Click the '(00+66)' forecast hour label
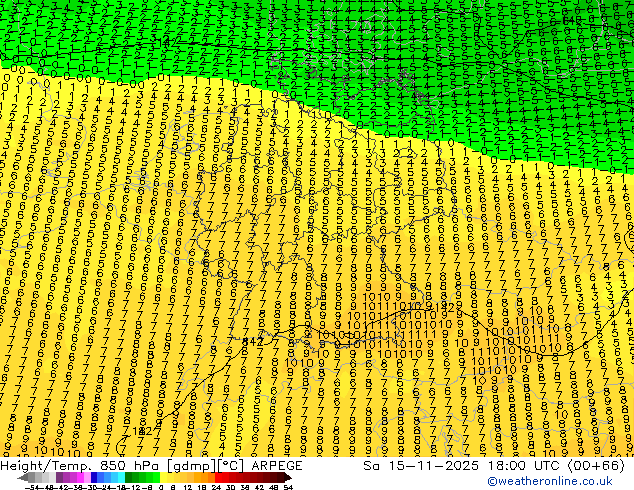Viewport: 634px width, 490px height. point(596,466)
